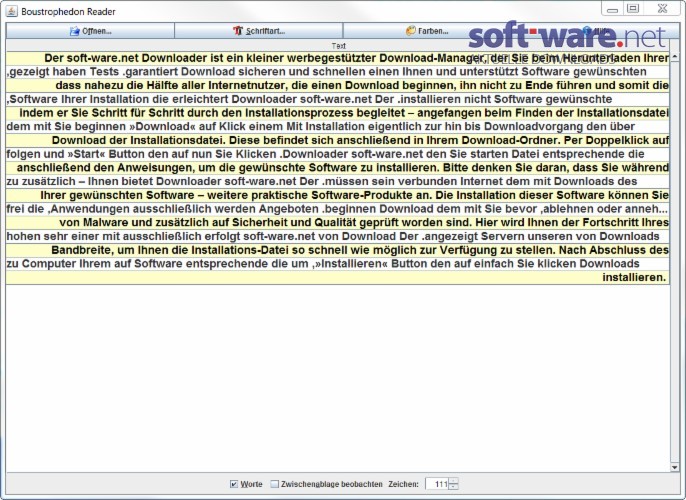Select the line starting 'Download der Installationsdatei'

click(338, 140)
